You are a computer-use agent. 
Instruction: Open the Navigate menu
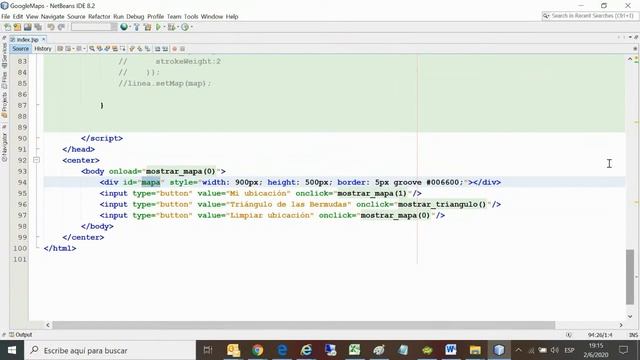pos(52,16)
